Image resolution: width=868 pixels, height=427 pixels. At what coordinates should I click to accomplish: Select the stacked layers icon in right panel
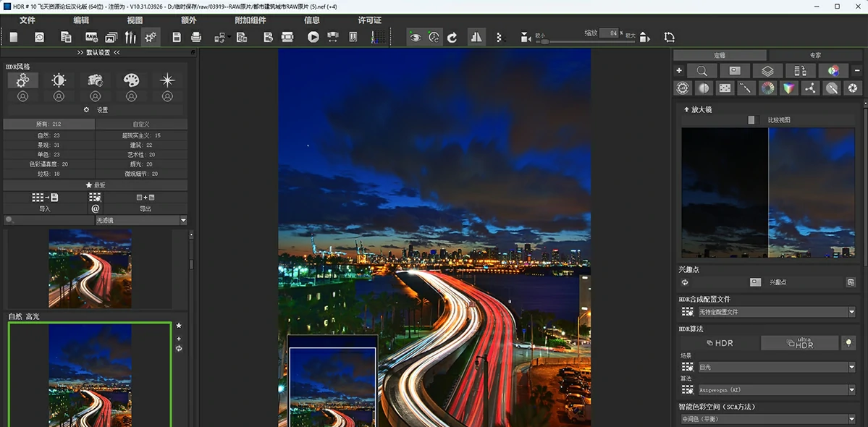(767, 71)
